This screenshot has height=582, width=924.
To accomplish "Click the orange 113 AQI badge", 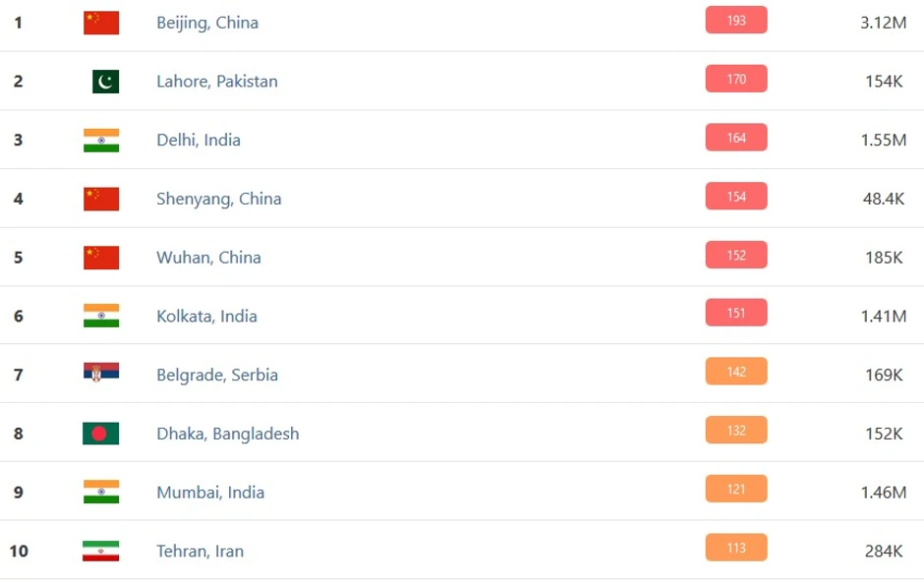I will [x=735, y=549].
